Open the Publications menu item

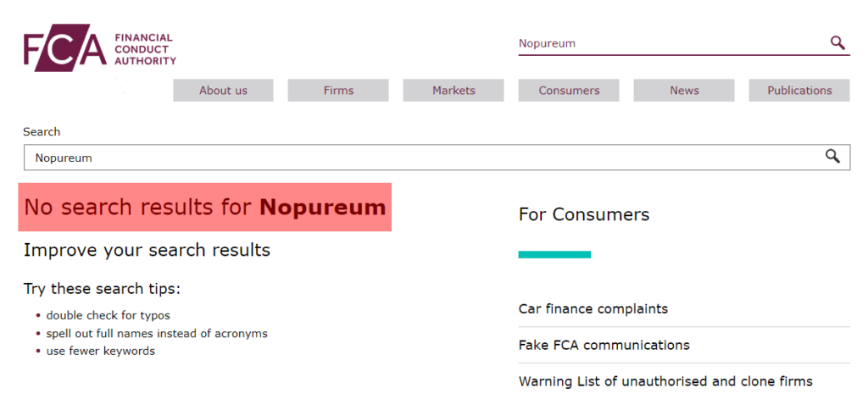click(799, 90)
